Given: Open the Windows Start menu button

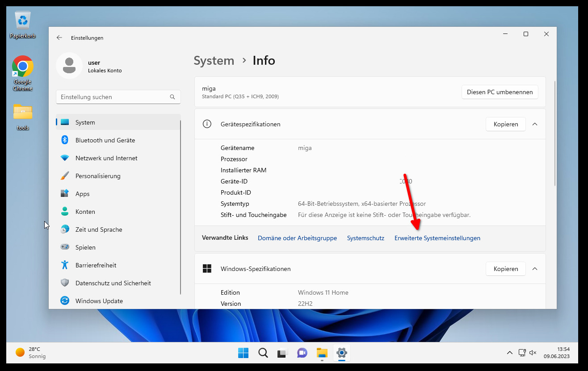Looking at the screenshot, I should (243, 353).
